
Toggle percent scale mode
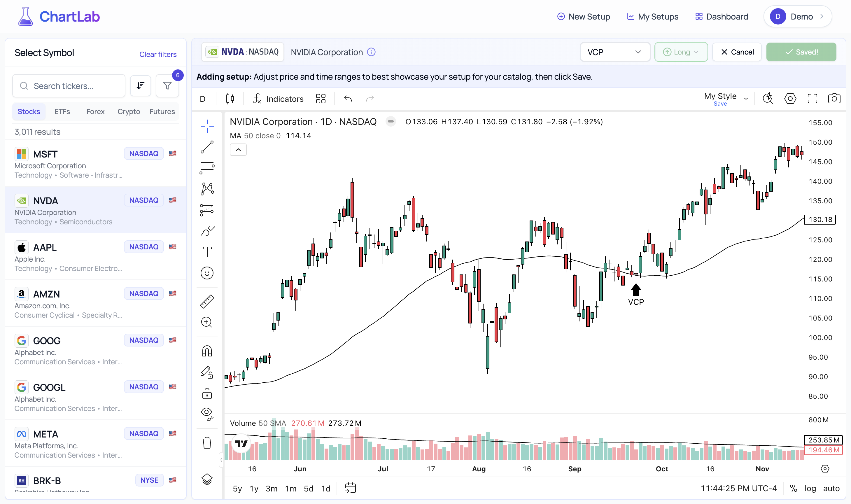793,488
